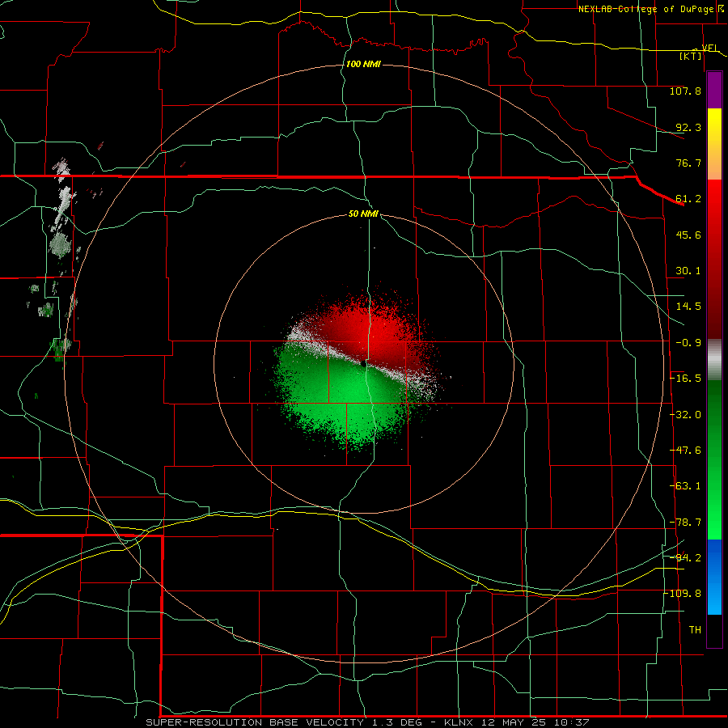
Task: Pick the gray near-zero segment of color bar
Action: click(714, 360)
